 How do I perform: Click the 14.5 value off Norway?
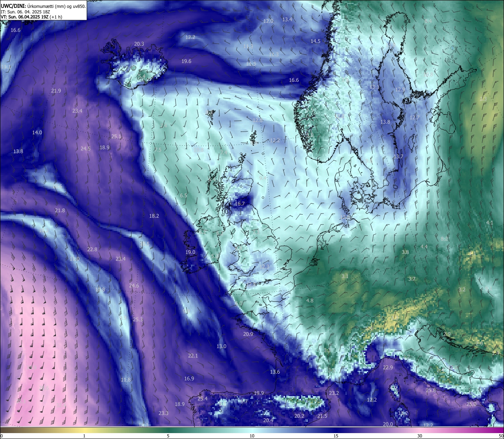(315, 41)
